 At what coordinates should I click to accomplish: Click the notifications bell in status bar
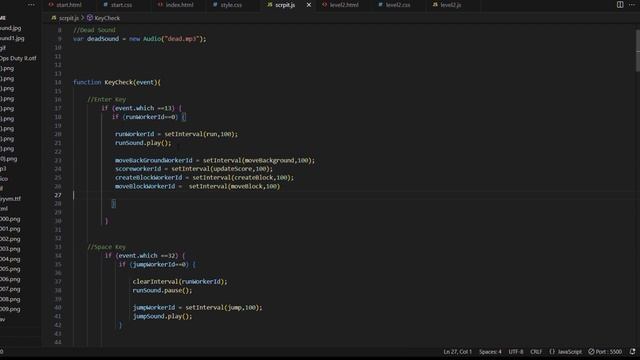pos(632,351)
